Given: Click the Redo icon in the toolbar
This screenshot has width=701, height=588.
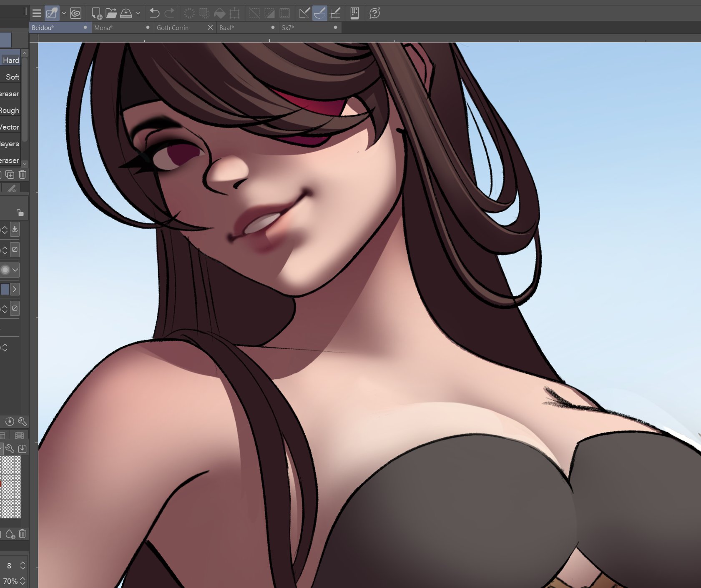Looking at the screenshot, I should pos(168,13).
